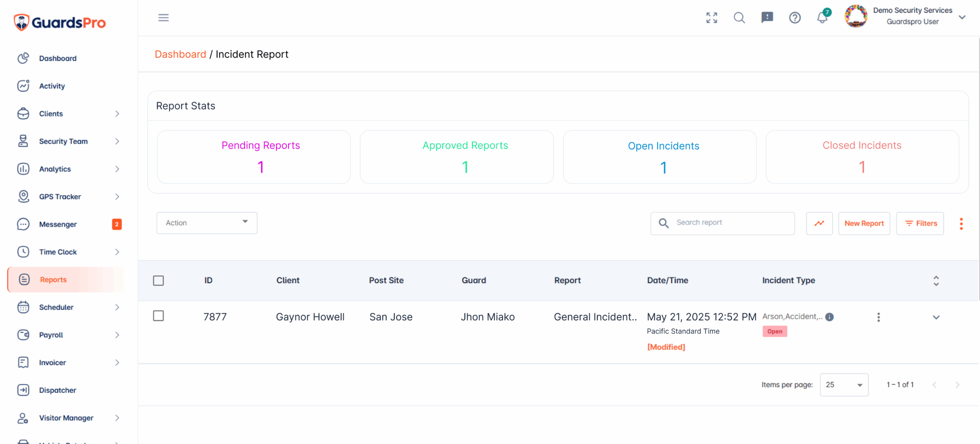Expand the Time Clock submenu chevron
The image size is (980, 444).
click(x=117, y=252)
